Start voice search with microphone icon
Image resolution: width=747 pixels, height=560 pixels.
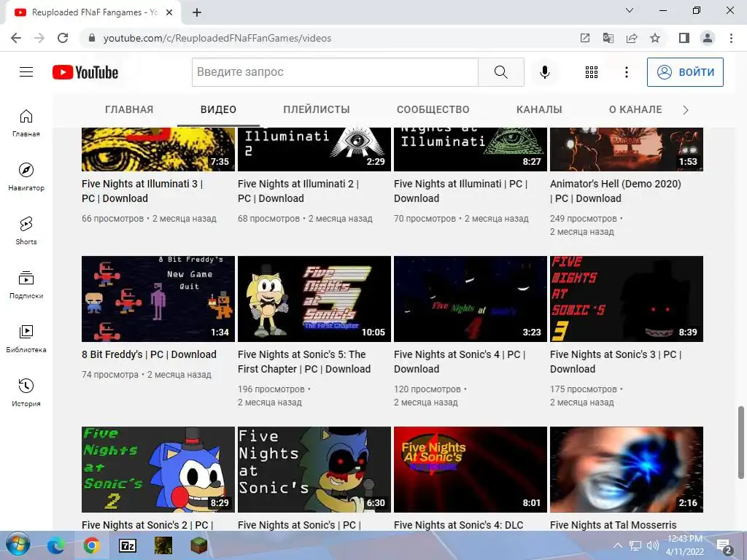[x=544, y=72]
